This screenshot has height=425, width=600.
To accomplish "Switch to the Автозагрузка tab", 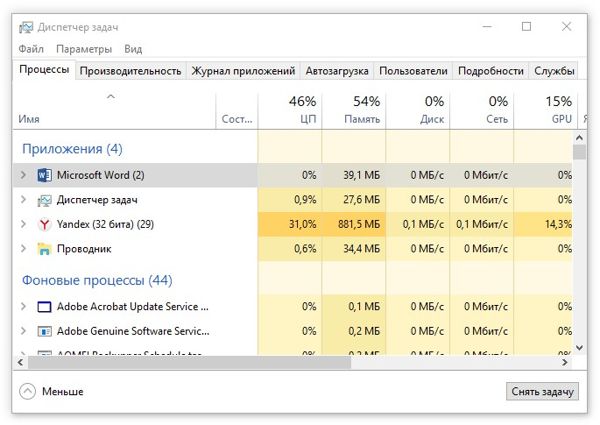I will pyautogui.click(x=337, y=71).
